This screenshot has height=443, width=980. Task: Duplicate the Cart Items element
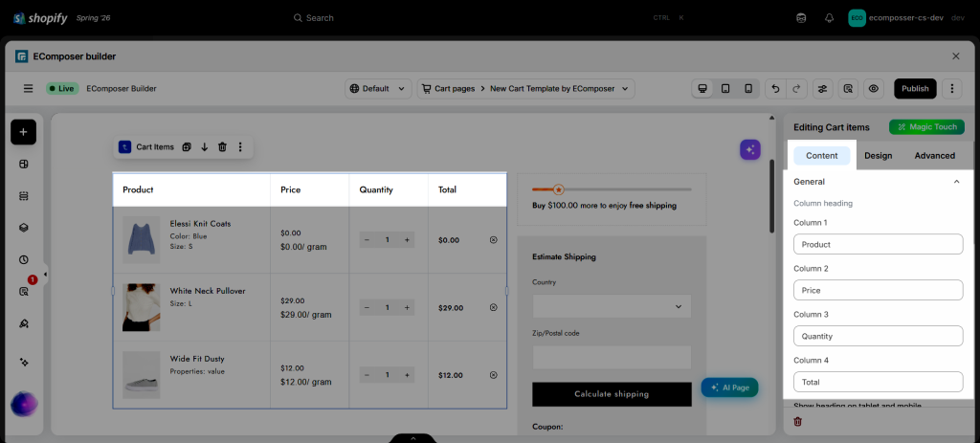tap(187, 147)
